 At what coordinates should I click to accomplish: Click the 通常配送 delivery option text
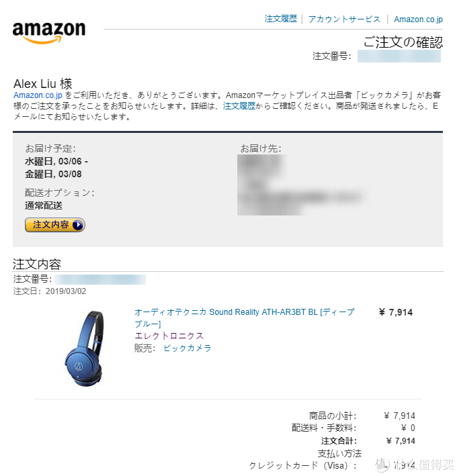coord(44,205)
